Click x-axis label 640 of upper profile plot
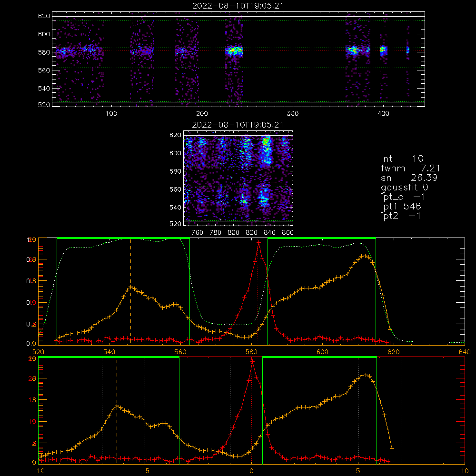Viewport: 476px width, 476px height. (x=465, y=352)
